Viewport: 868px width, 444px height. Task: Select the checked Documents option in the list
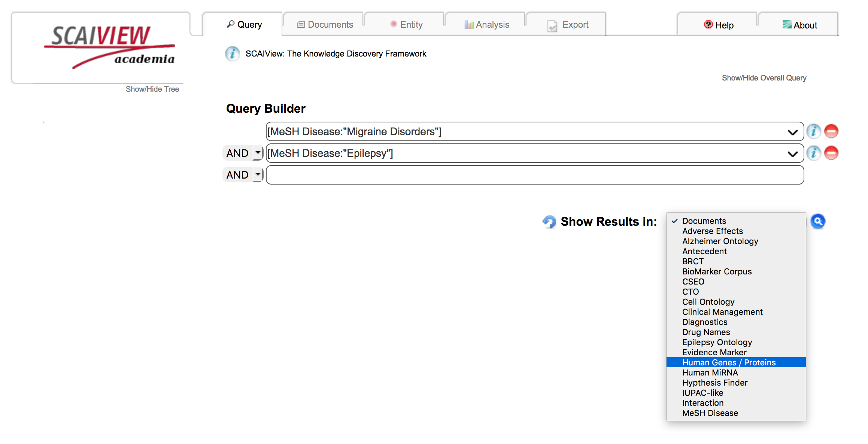[704, 221]
